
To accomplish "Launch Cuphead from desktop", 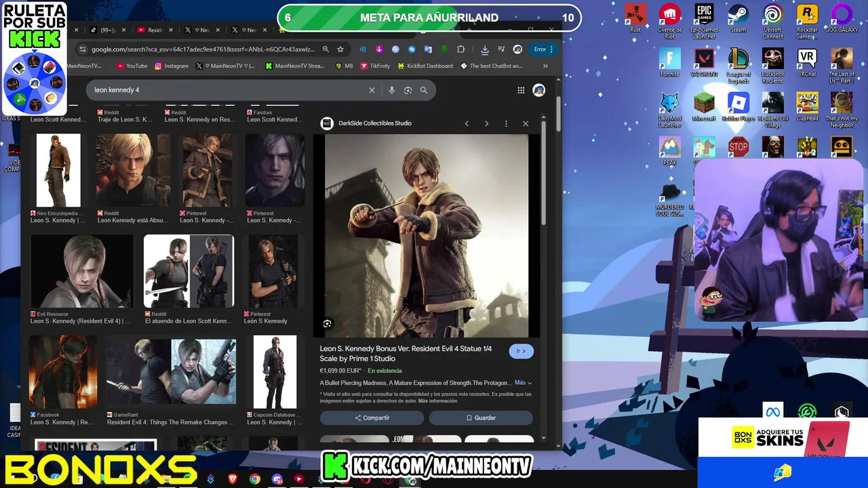I will pyautogui.click(x=807, y=107).
